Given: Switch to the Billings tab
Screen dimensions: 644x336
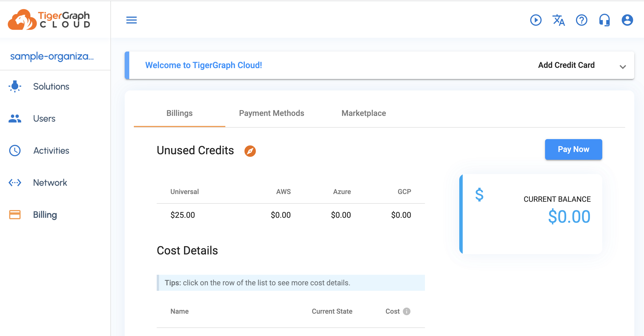Looking at the screenshot, I should coord(180,113).
